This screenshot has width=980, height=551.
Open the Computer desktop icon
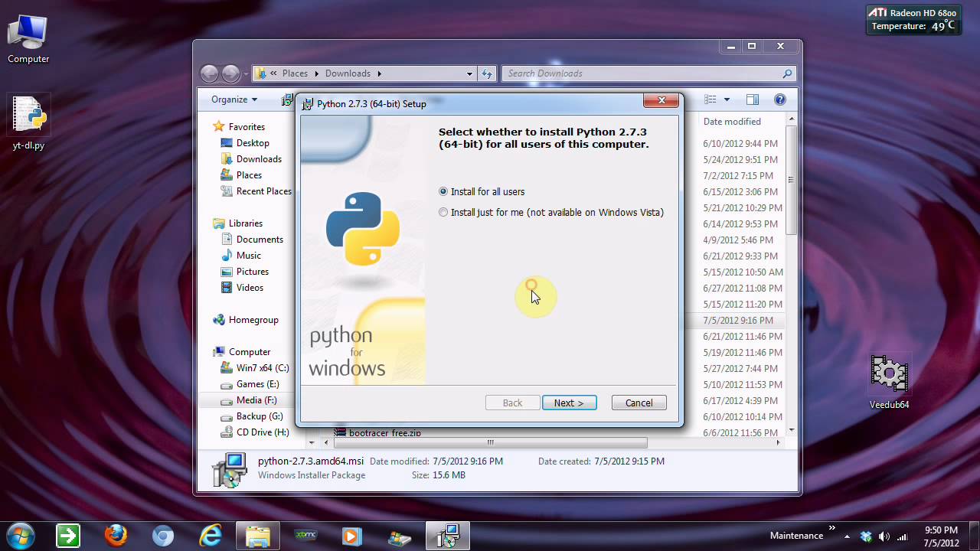[28, 38]
